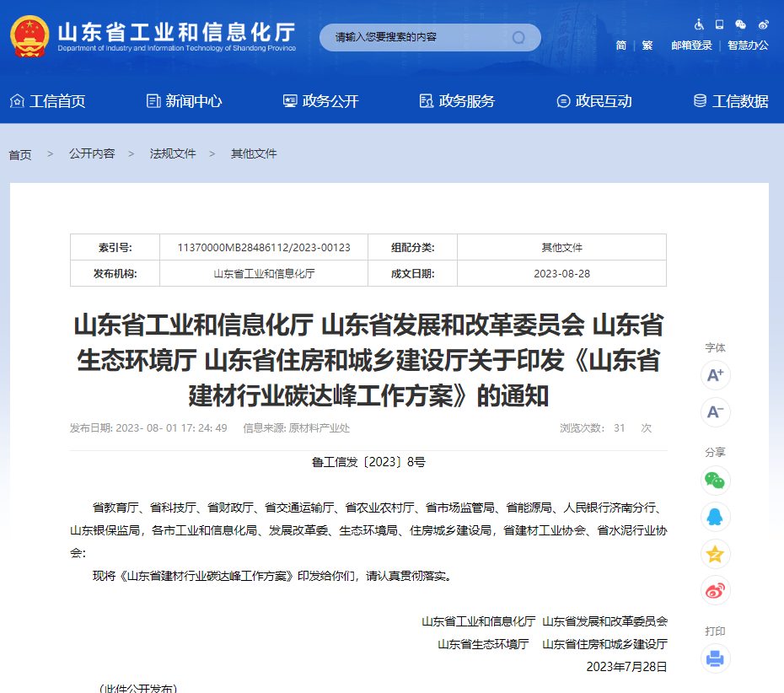Decrease font size with A- button
Image resolution: width=784 pixels, height=693 pixels.
[715, 412]
